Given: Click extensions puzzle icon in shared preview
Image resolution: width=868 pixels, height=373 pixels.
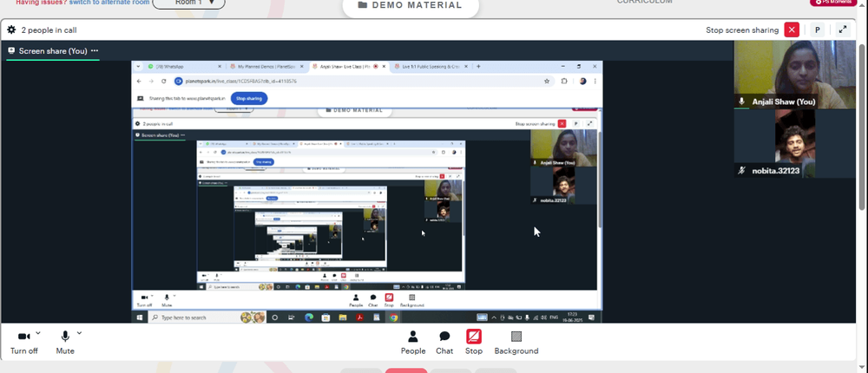Looking at the screenshot, I should click(564, 81).
